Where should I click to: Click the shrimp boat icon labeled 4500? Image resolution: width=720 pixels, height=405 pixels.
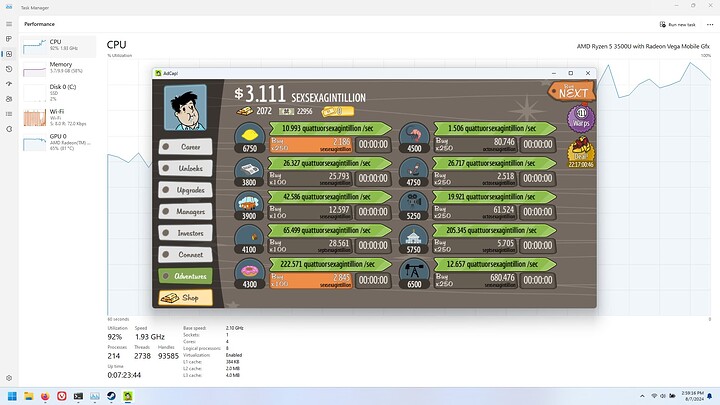(x=414, y=138)
